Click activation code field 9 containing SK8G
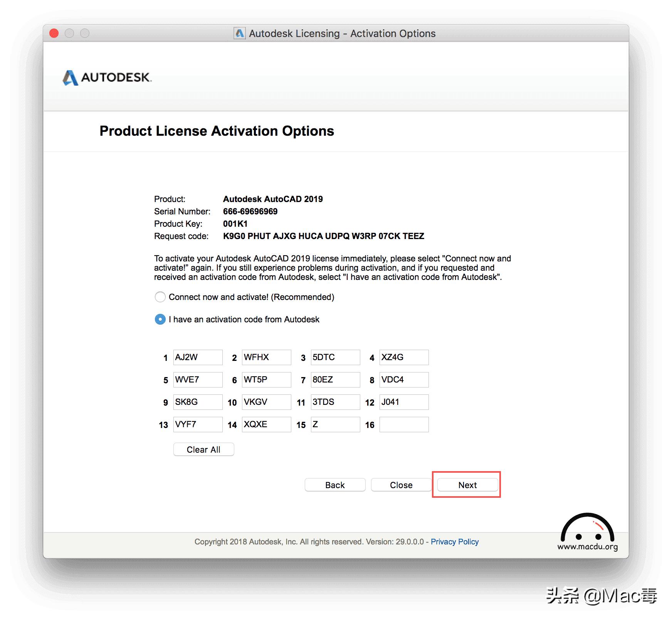 click(198, 402)
